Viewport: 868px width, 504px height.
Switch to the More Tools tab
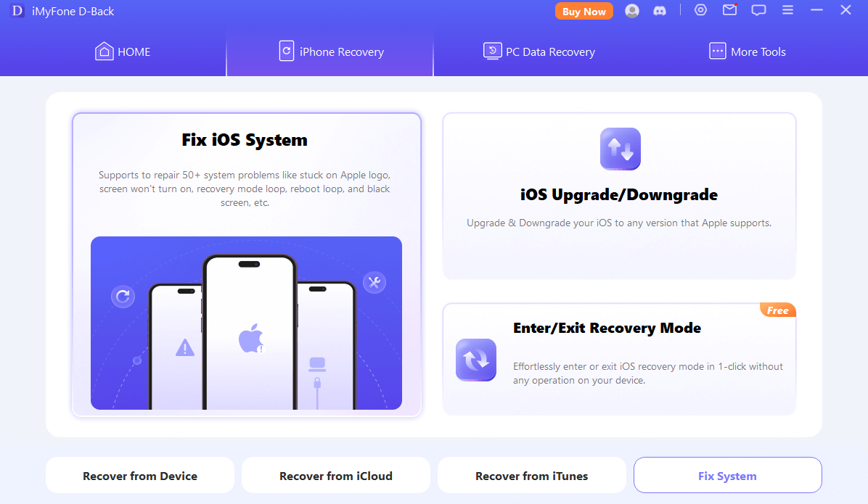pos(748,51)
